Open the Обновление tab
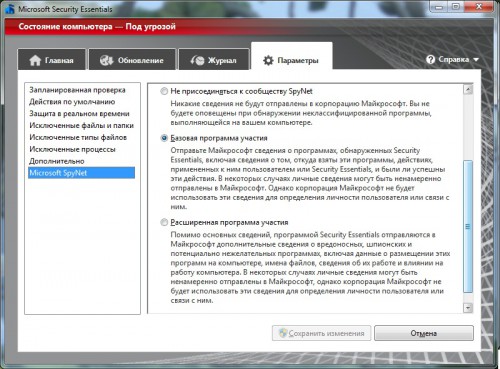Viewport: 500px width, 369px height. coord(132,59)
